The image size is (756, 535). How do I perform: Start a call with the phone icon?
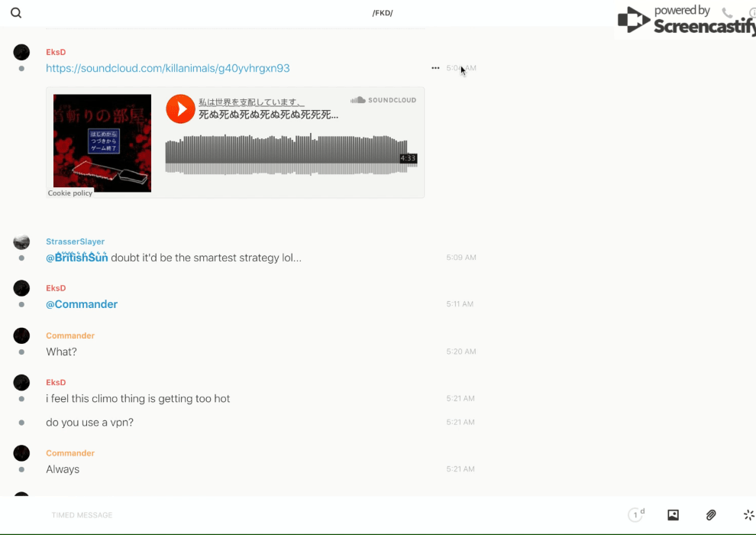[x=727, y=13]
